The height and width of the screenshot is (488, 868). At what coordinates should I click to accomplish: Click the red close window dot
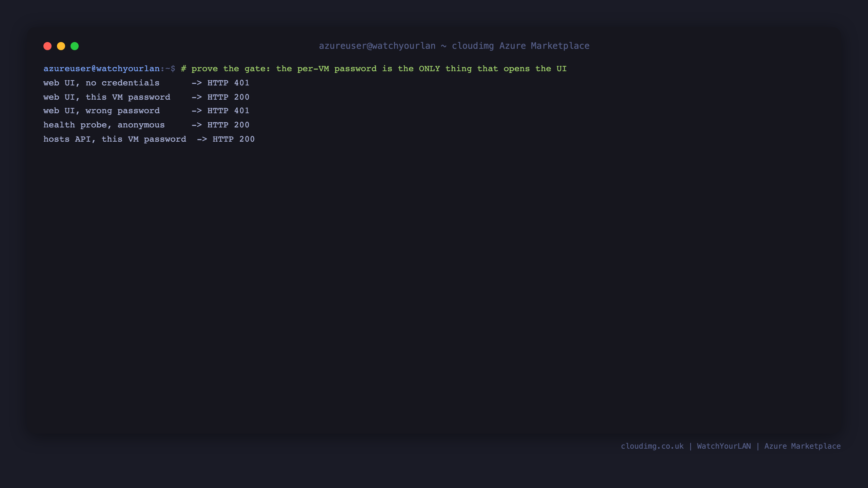47,46
